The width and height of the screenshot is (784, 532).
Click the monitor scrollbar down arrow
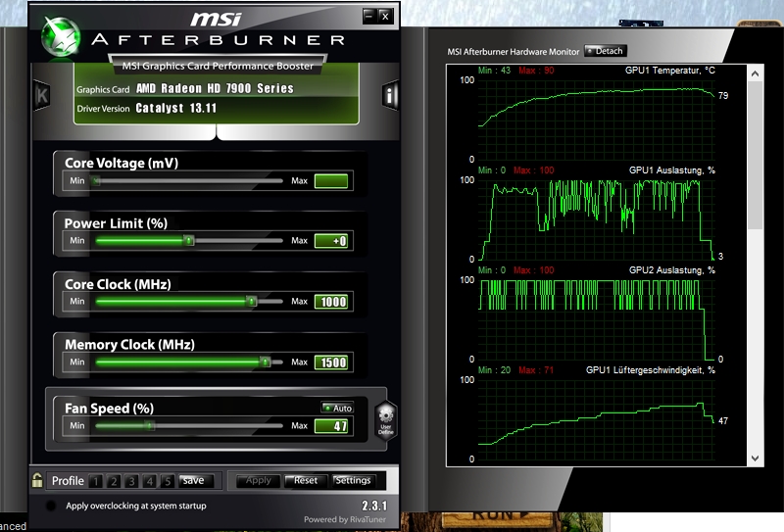click(755, 458)
